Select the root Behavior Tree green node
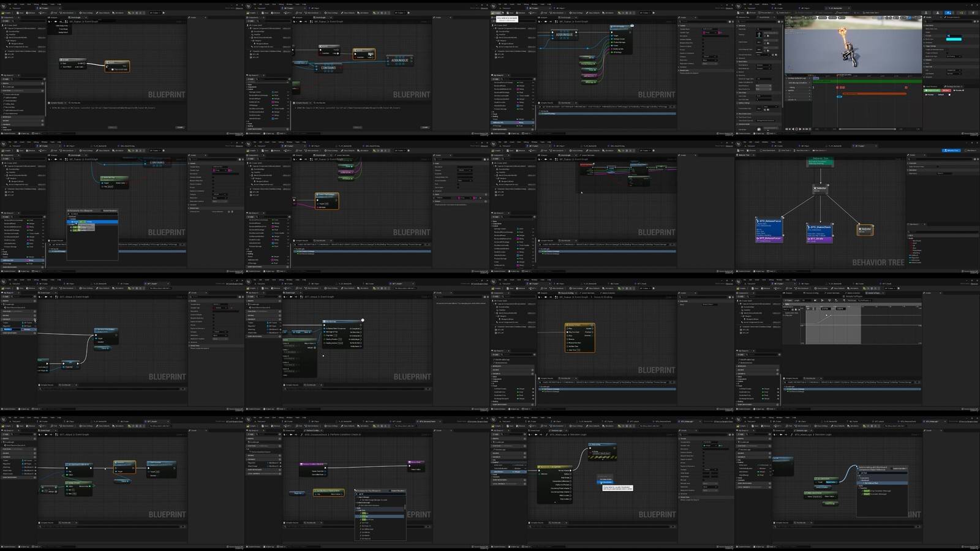The width and height of the screenshot is (980, 551). (x=820, y=162)
